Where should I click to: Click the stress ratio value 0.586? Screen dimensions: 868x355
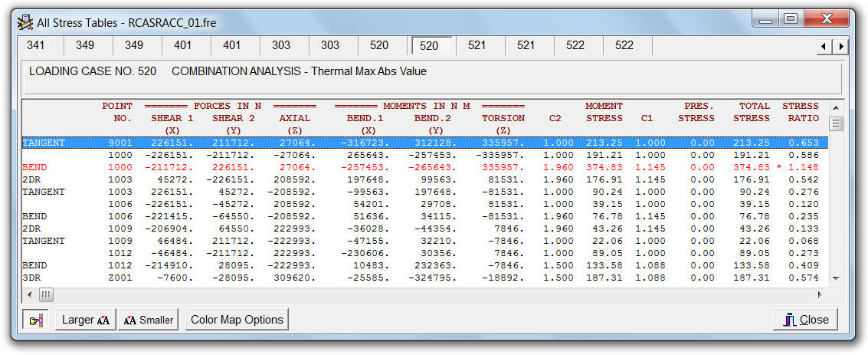[x=804, y=155]
